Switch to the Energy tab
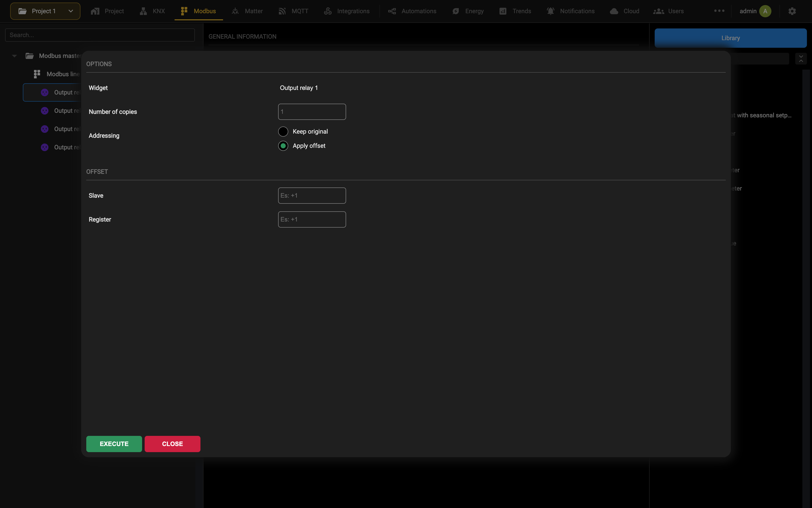The width and height of the screenshot is (812, 508). [468, 11]
